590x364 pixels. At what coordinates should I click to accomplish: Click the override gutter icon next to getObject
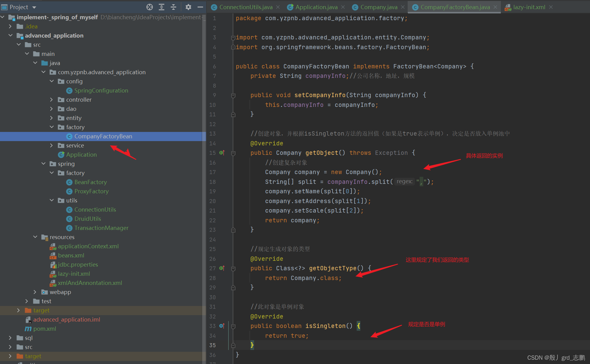(x=222, y=153)
